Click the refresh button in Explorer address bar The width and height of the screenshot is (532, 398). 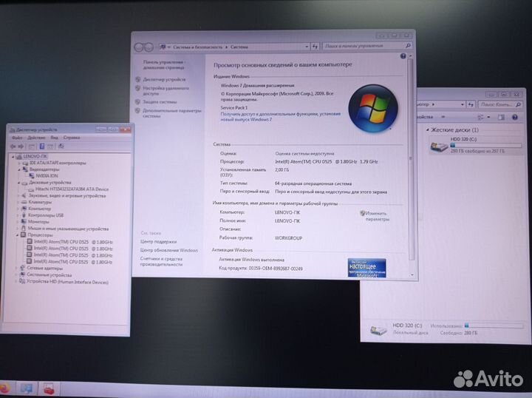[x=471, y=104]
